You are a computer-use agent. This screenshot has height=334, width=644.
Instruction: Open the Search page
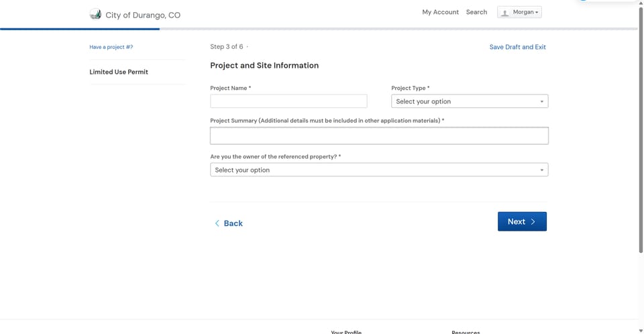pos(476,12)
